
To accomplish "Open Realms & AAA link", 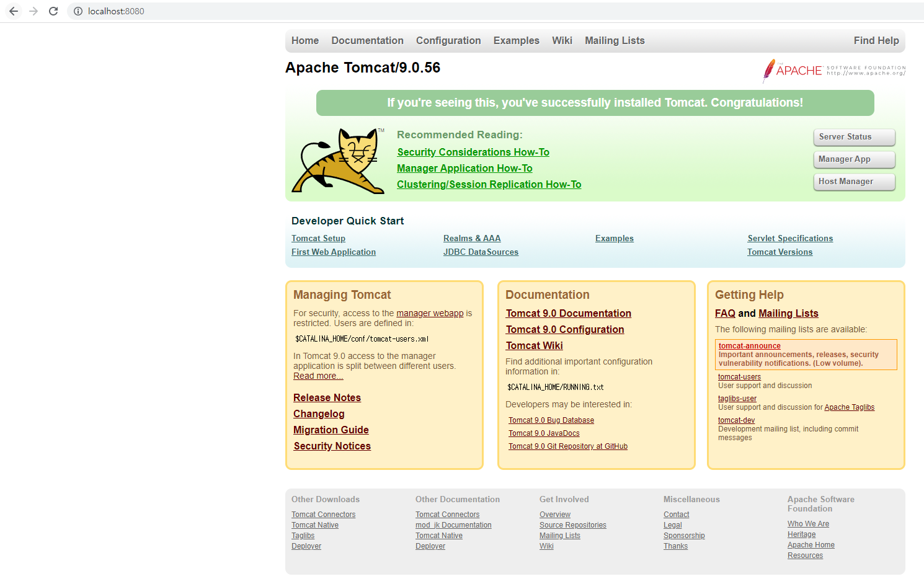I will pos(472,239).
